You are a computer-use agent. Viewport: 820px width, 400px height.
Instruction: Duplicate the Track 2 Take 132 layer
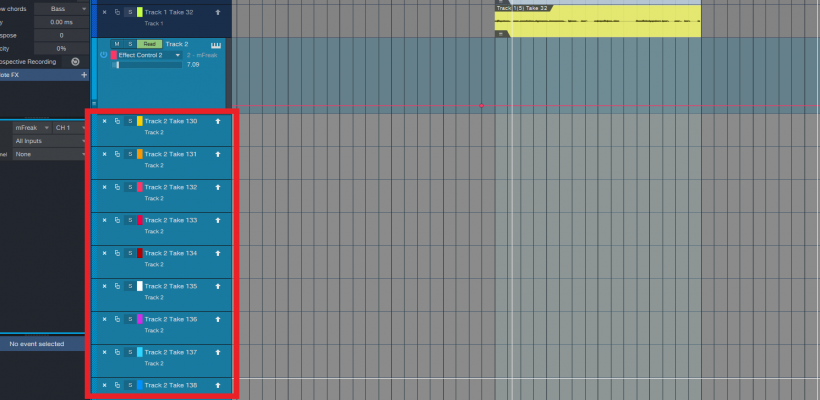(117, 187)
